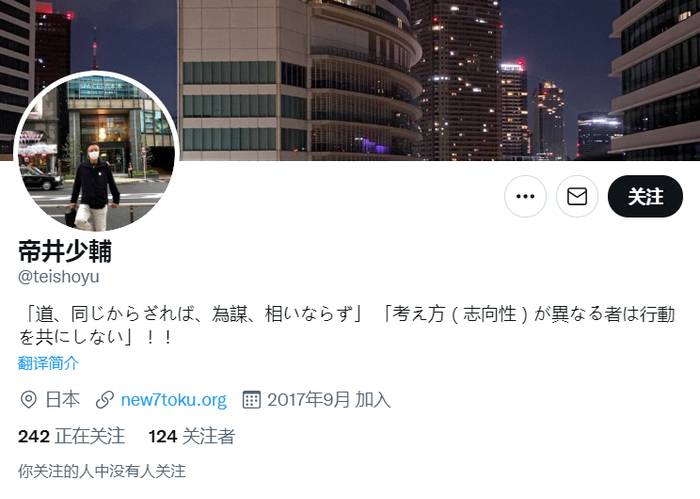View the 242 正在关注 following list
The image size is (700, 499).
click(x=71, y=436)
